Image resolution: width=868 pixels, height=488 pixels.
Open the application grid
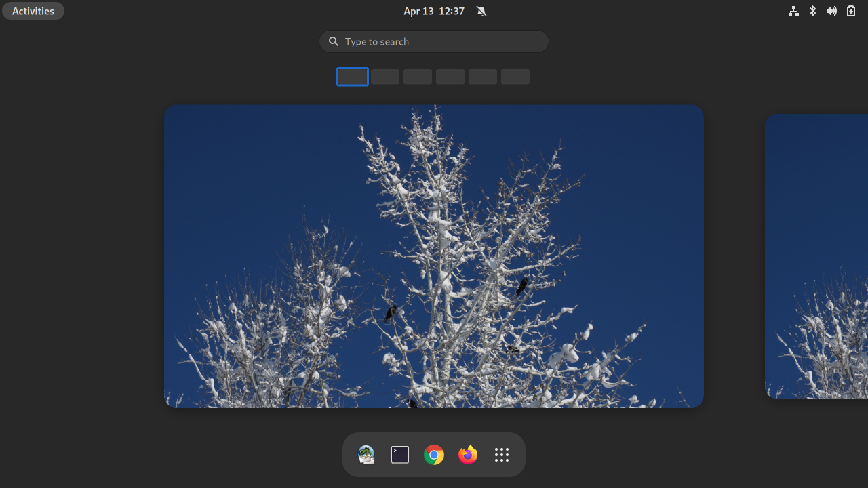(x=501, y=454)
